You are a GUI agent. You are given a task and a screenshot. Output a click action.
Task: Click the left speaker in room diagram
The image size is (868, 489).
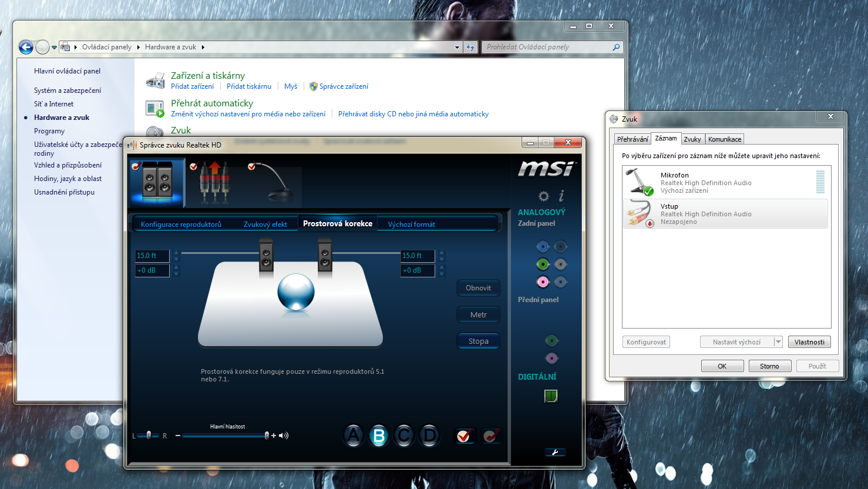point(266,256)
